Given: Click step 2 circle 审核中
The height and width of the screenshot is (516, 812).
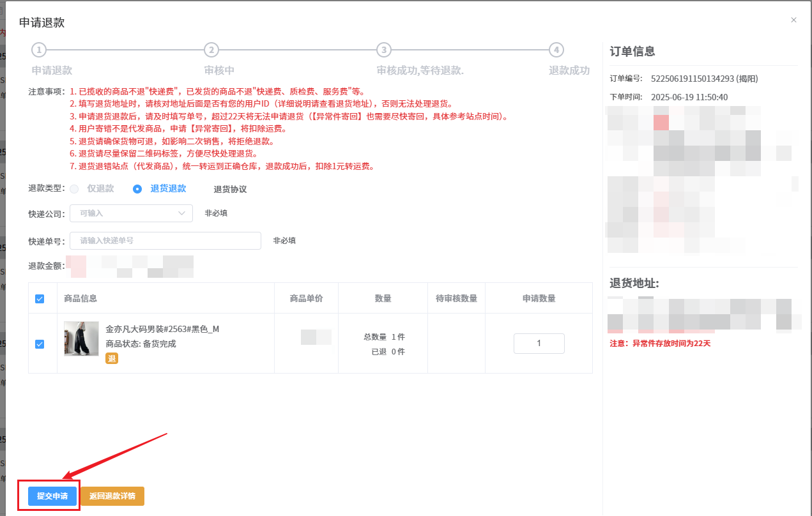Looking at the screenshot, I should tap(211, 50).
